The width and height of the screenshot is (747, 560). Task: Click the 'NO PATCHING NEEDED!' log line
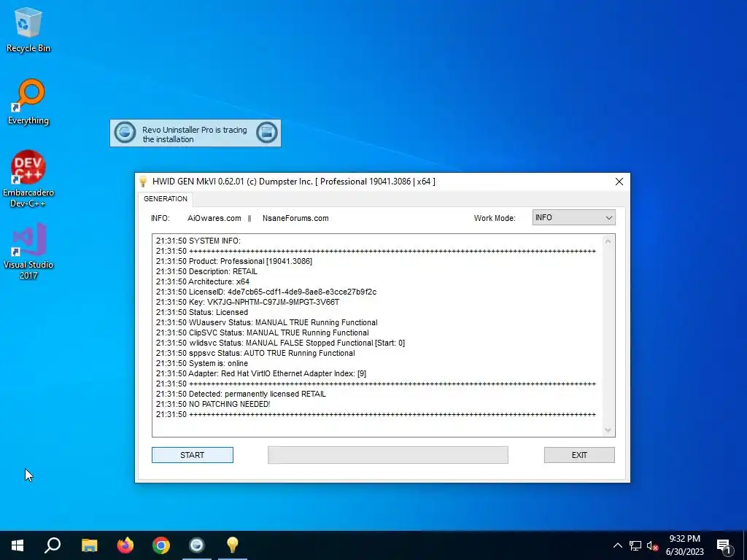[213, 404]
